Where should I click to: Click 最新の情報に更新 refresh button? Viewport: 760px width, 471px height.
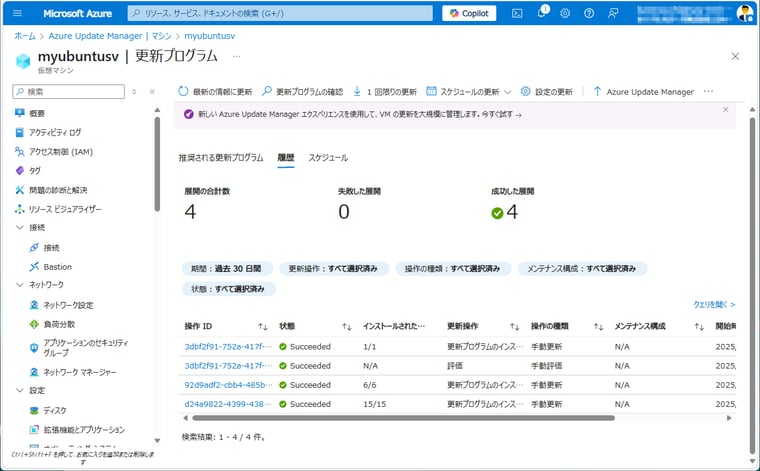[215, 92]
